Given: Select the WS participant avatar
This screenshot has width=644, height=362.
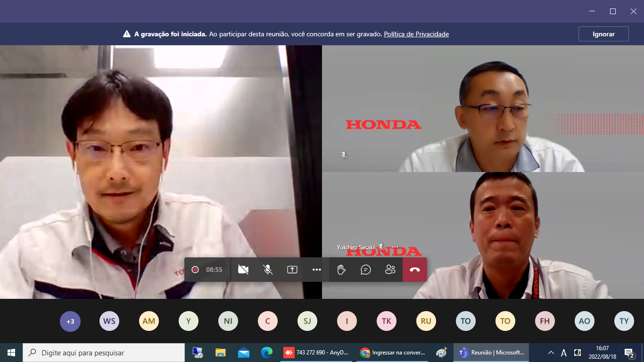Looking at the screenshot, I should [x=109, y=321].
